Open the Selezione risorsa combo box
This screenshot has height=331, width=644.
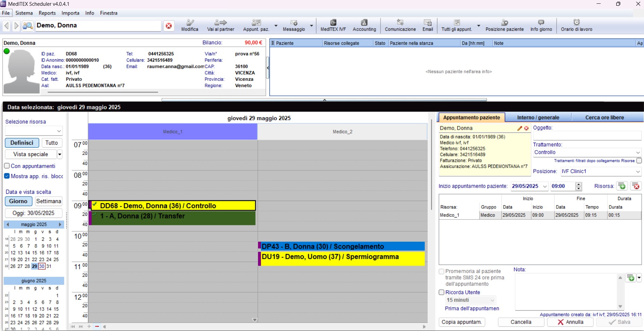[34, 131]
